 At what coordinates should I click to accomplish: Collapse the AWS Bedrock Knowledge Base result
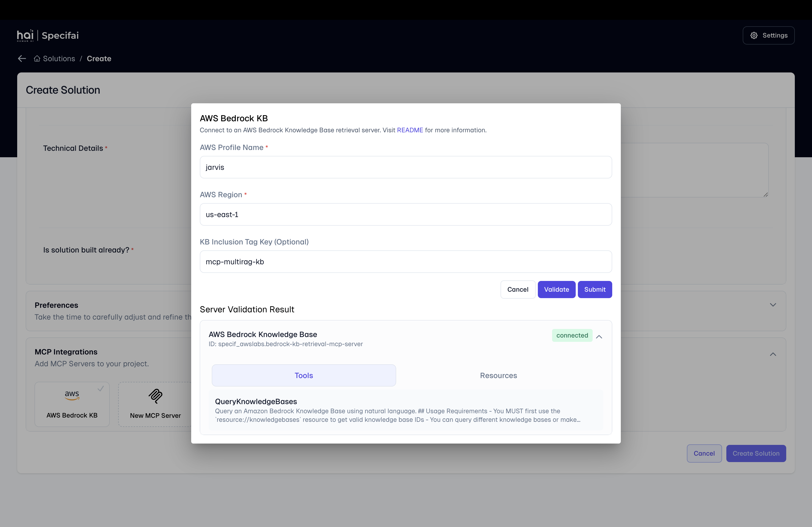(x=599, y=336)
